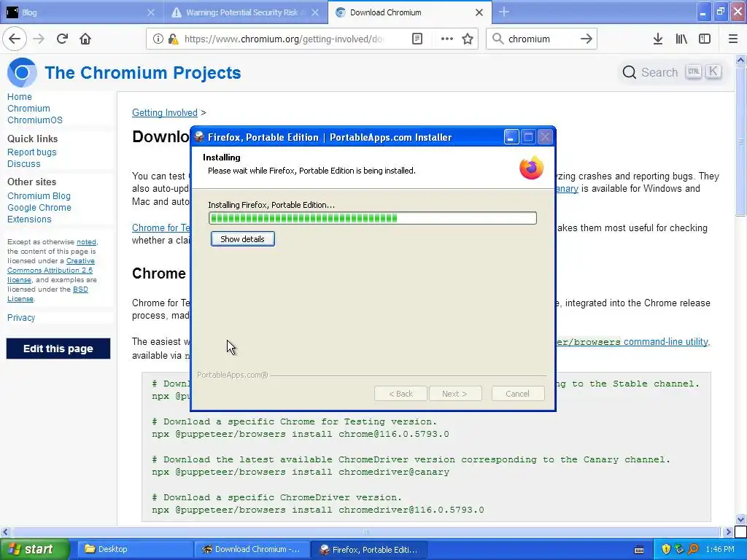Viewport: 747px width, 560px height.
Task: Click the installation progress bar
Action: (373, 218)
